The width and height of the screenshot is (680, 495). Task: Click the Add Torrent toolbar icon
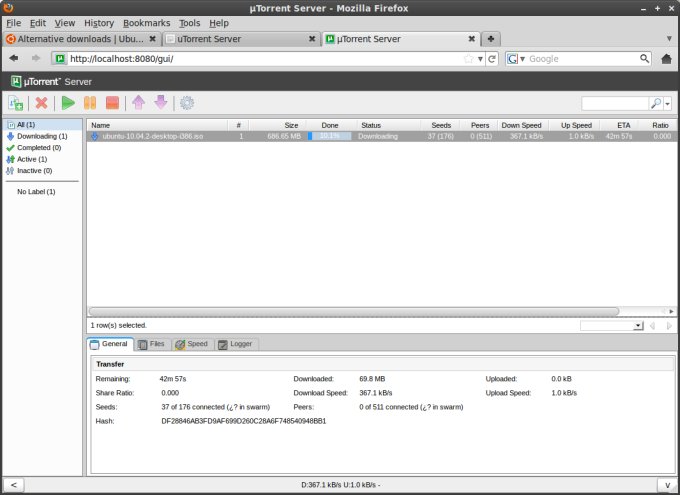tap(15, 103)
